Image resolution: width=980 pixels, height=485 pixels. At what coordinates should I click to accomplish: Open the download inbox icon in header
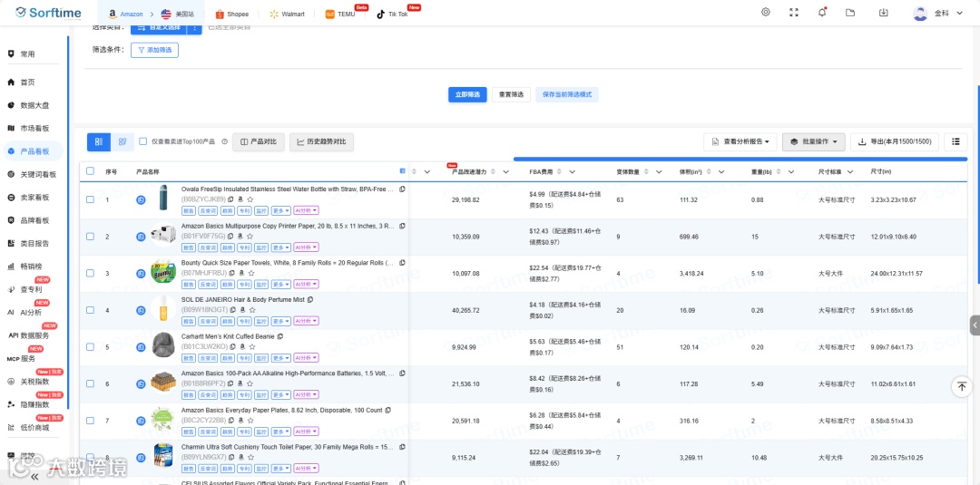[x=883, y=13]
